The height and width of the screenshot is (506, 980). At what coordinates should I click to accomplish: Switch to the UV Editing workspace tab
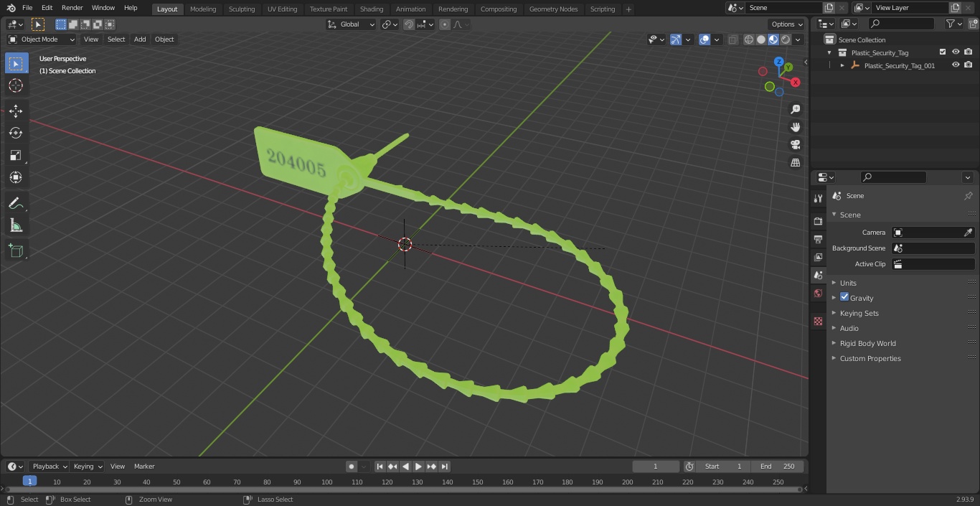(282, 9)
